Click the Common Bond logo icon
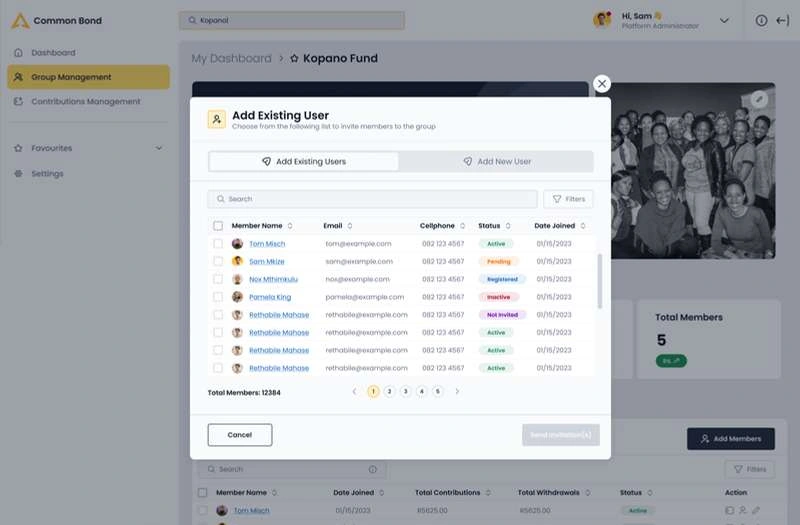 coord(20,21)
